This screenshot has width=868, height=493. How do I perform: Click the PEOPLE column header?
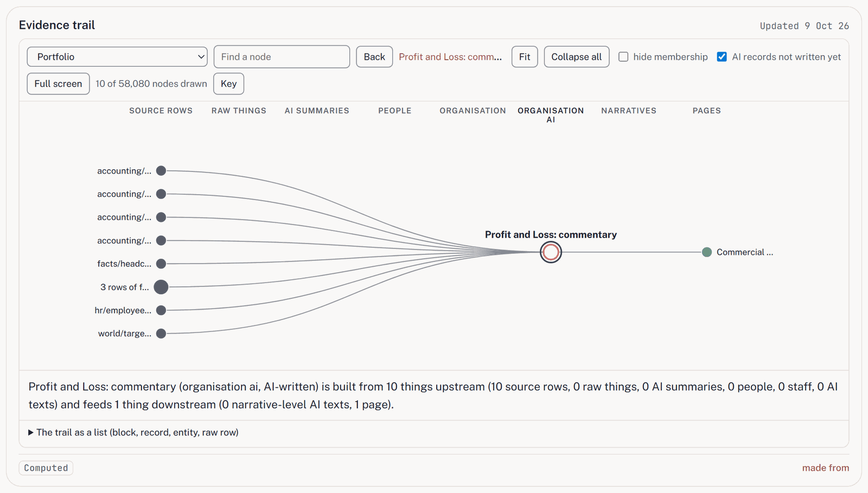395,111
